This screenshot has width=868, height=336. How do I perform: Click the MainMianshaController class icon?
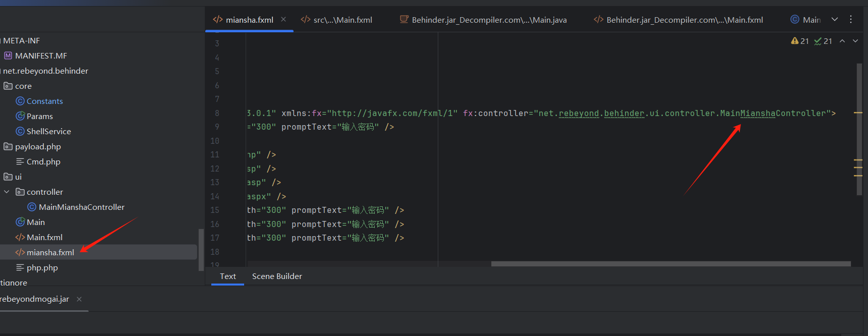[x=32, y=207]
